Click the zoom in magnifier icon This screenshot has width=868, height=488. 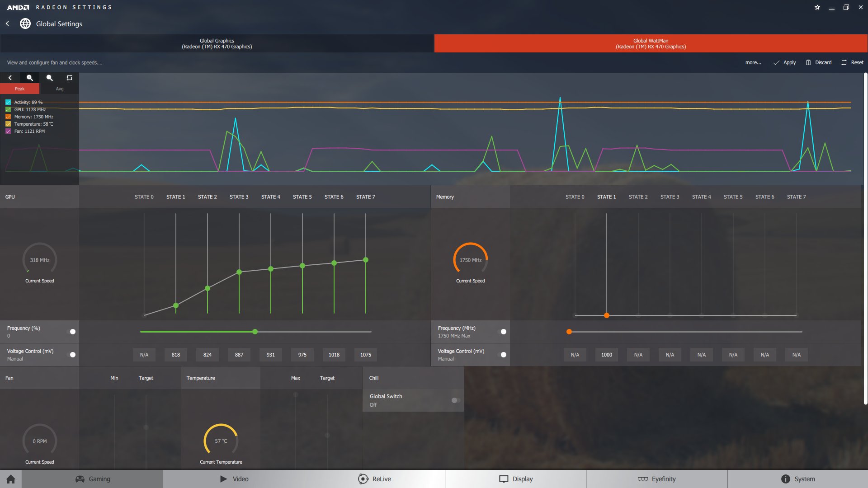point(30,78)
